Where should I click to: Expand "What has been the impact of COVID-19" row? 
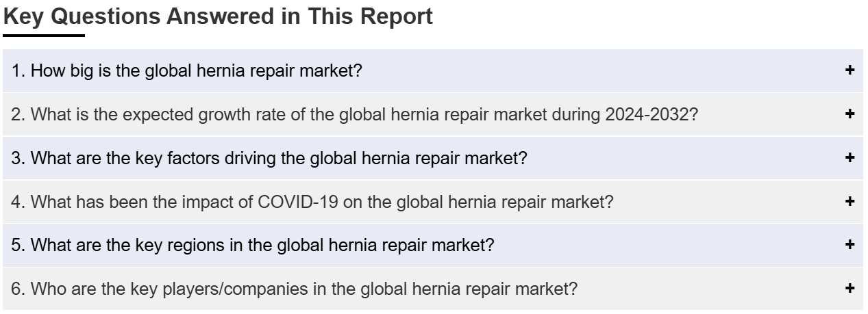[x=434, y=201]
